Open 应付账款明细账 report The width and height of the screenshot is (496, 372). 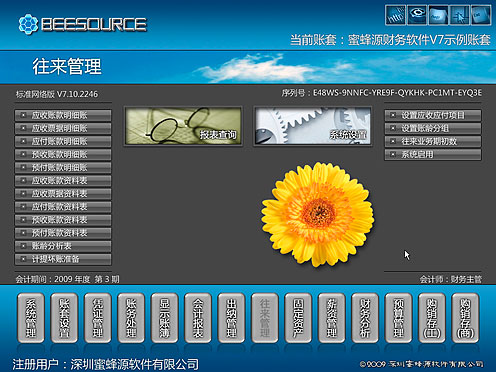(63, 142)
